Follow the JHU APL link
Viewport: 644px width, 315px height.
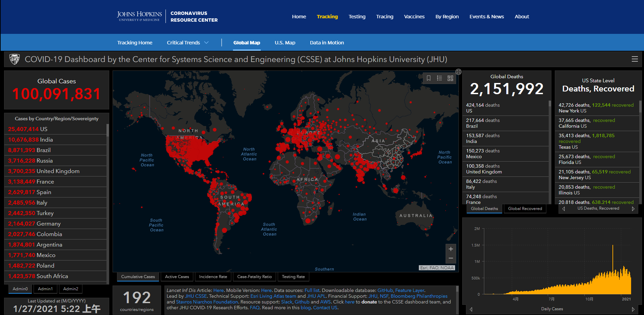316,296
